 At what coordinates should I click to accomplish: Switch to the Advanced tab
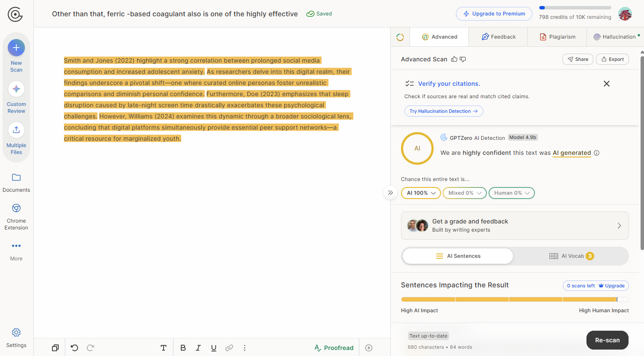(440, 37)
